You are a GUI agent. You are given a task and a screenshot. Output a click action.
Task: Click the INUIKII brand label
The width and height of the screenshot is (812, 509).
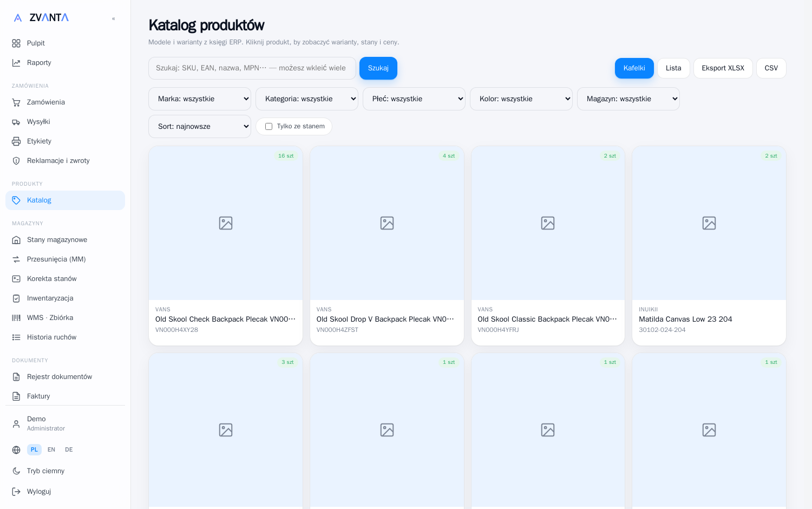[x=648, y=310]
